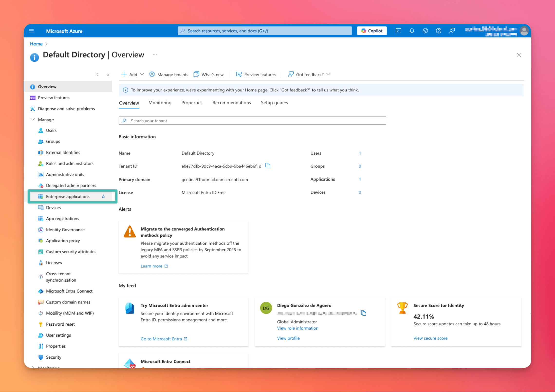This screenshot has width=555, height=392.
Task: Open Cross-tenant synchronization
Action: click(x=61, y=277)
